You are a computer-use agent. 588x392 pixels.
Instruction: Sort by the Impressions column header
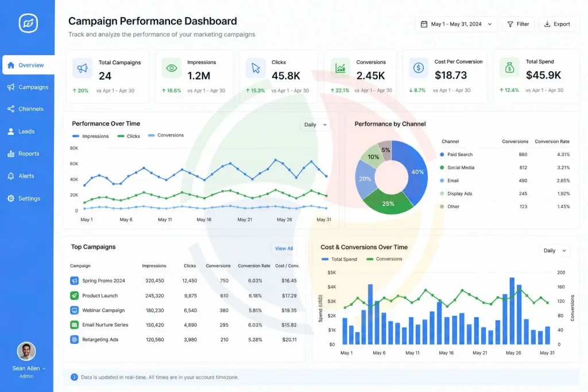tap(154, 266)
